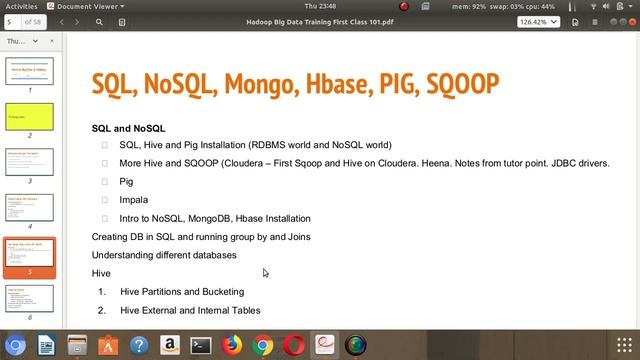Launch Firefox from the dock
This screenshot has height=360, width=640.
[232, 345]
